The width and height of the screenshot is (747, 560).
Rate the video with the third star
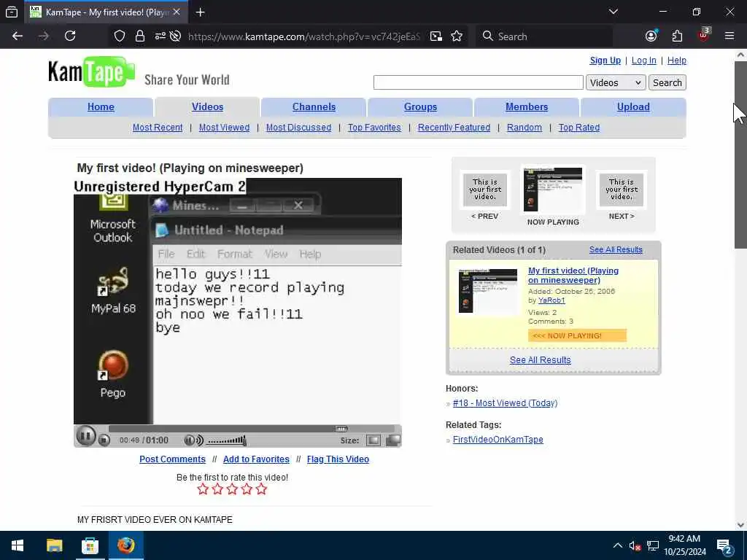[x=232, y=489]
